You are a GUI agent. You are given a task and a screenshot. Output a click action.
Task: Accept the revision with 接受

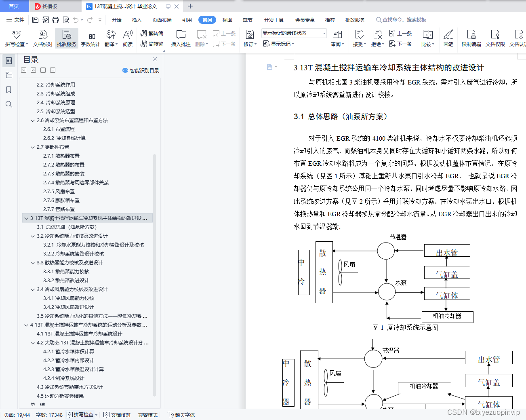(x=359, y=38)
